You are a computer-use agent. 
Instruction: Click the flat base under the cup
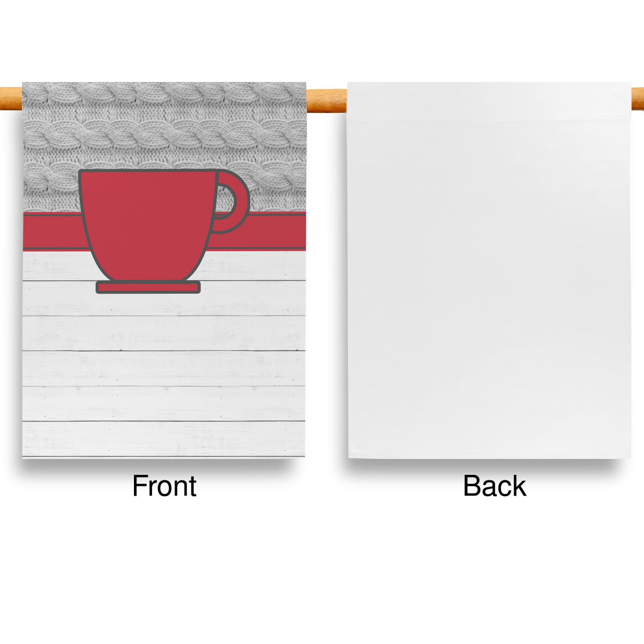coord(148,287)
